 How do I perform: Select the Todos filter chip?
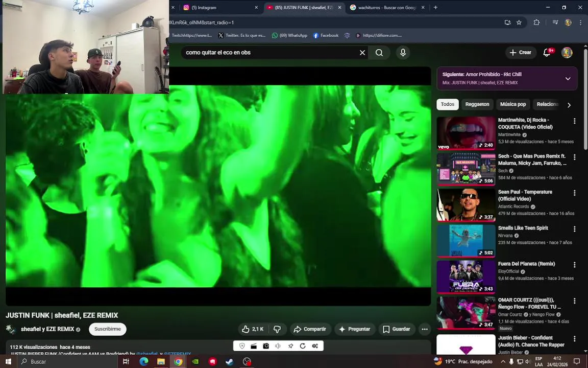click(x=447, y=104)
